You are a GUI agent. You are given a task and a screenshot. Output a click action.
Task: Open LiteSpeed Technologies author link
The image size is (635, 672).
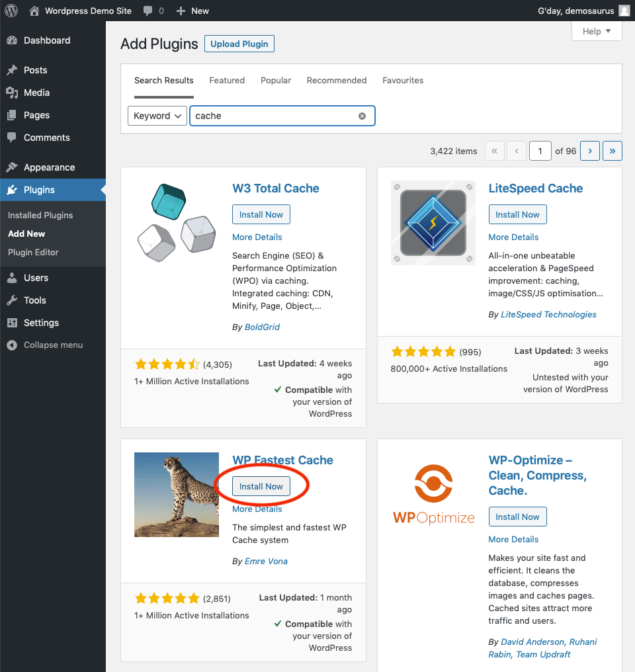coord(548,315)
